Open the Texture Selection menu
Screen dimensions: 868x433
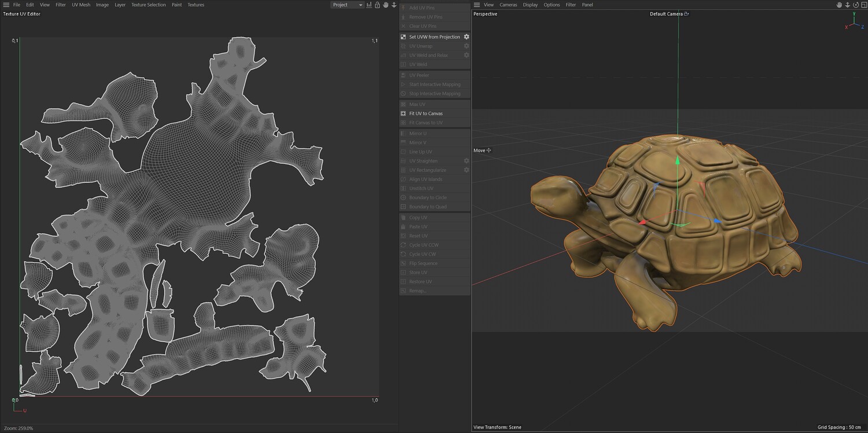point(148,5)
